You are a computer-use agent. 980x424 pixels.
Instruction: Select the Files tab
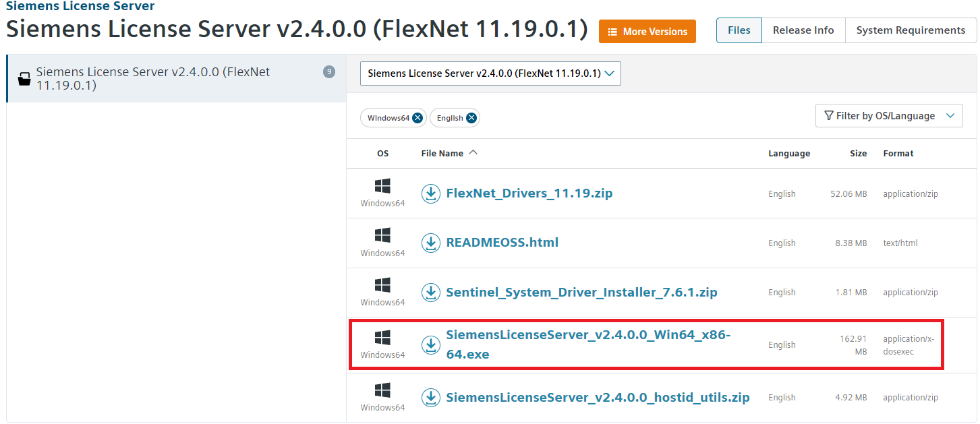tap(739, 30)
